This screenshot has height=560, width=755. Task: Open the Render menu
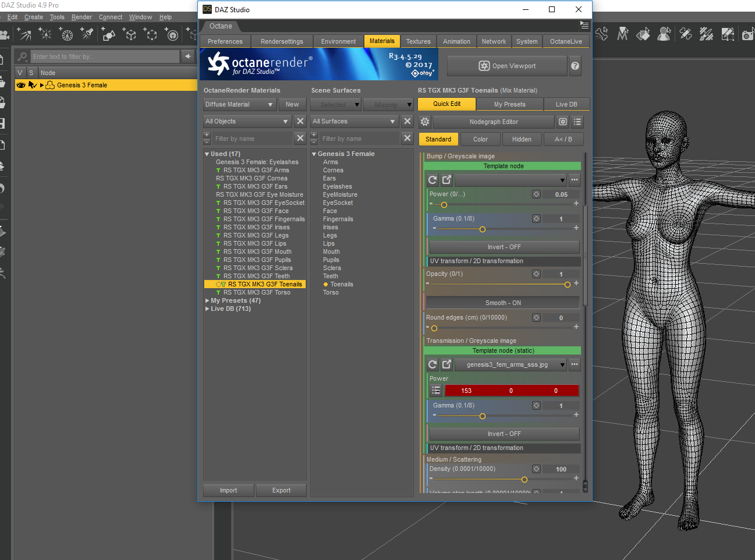tap(81, 17)
